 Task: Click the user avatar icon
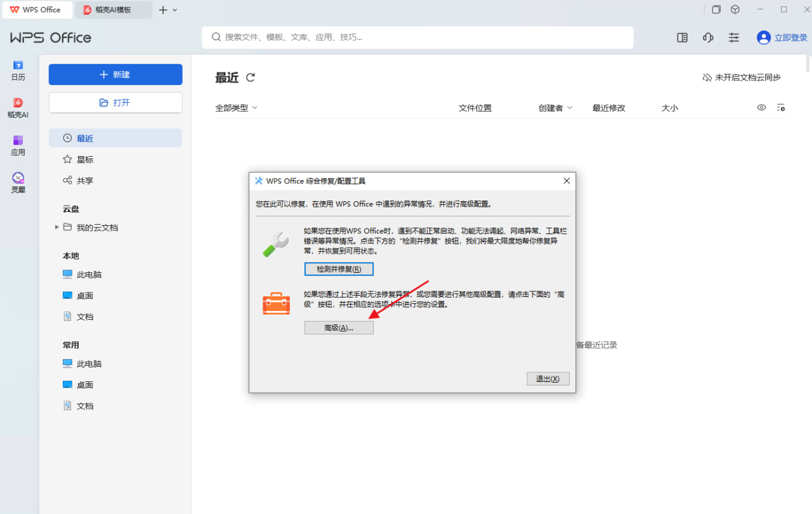click(x=764, y=37)
